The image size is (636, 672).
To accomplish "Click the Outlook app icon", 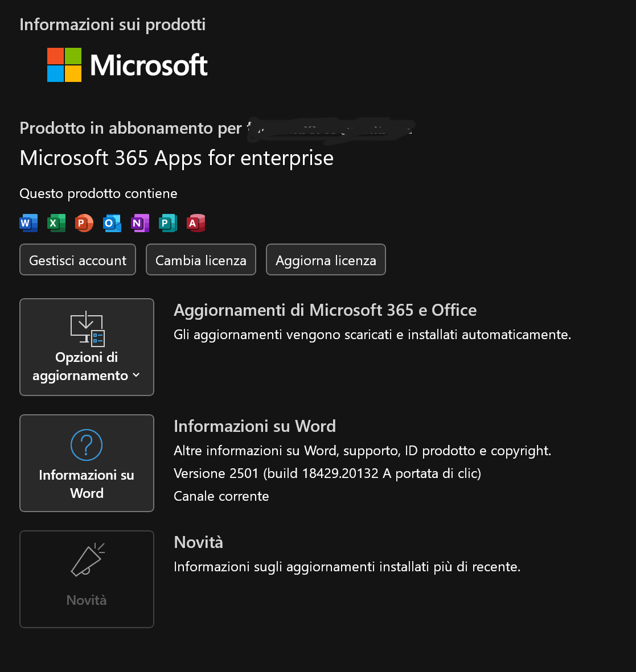I will [112, 223].
